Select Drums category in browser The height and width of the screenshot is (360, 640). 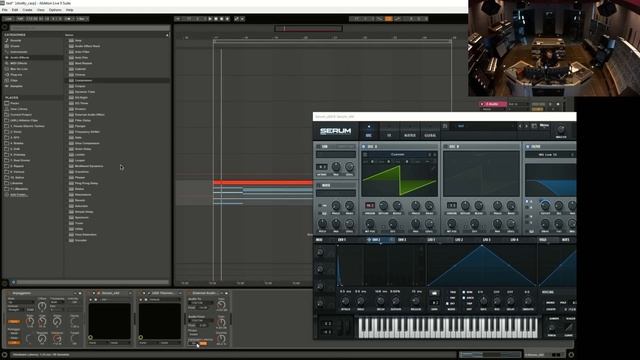click(15, 46)
